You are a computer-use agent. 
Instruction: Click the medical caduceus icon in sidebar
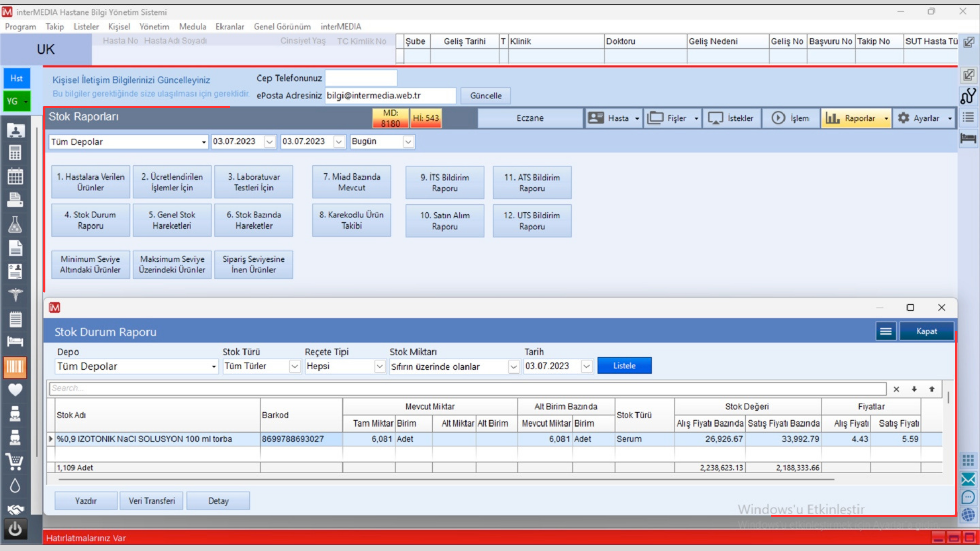tap(15, 294)
